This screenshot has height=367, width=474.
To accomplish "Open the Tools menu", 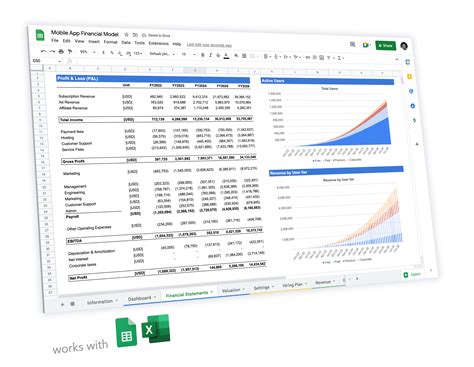I will coord(140,43).
